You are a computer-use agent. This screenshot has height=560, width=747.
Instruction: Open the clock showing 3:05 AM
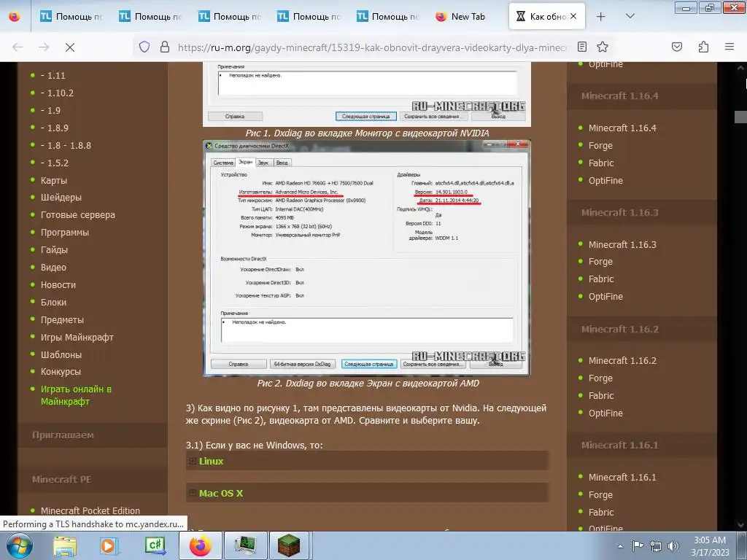coord(710,546)
